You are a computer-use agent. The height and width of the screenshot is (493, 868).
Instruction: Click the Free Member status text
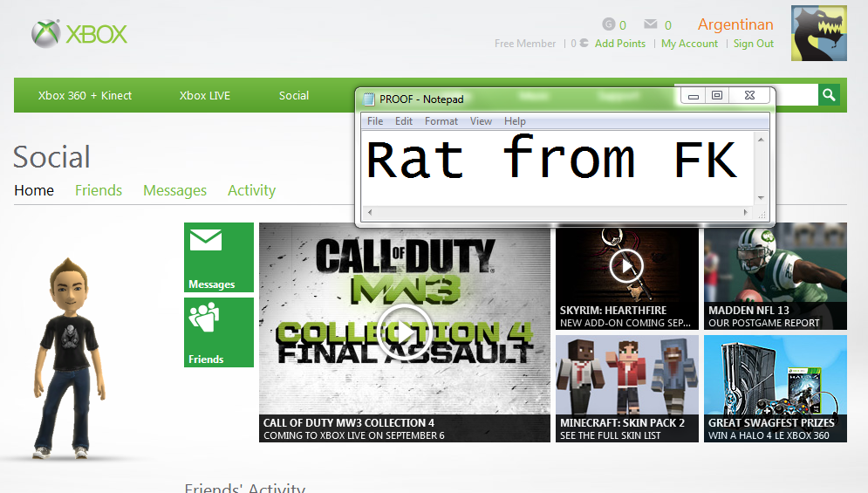525,44
